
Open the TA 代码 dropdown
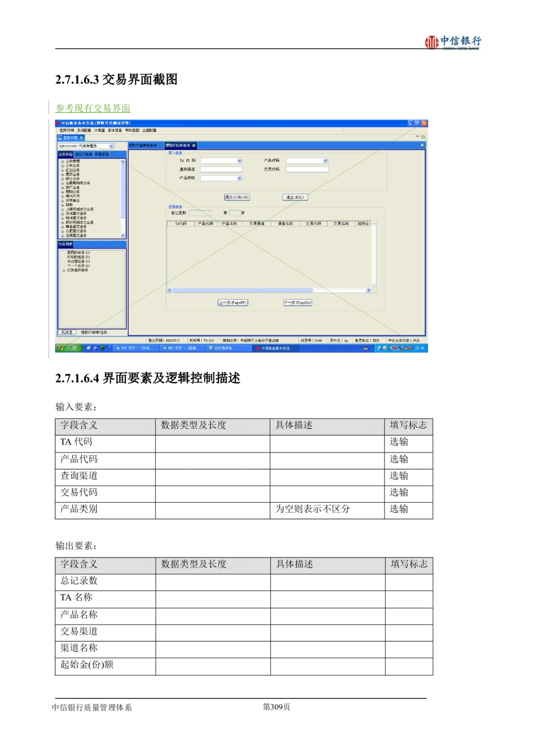point(239,161)
